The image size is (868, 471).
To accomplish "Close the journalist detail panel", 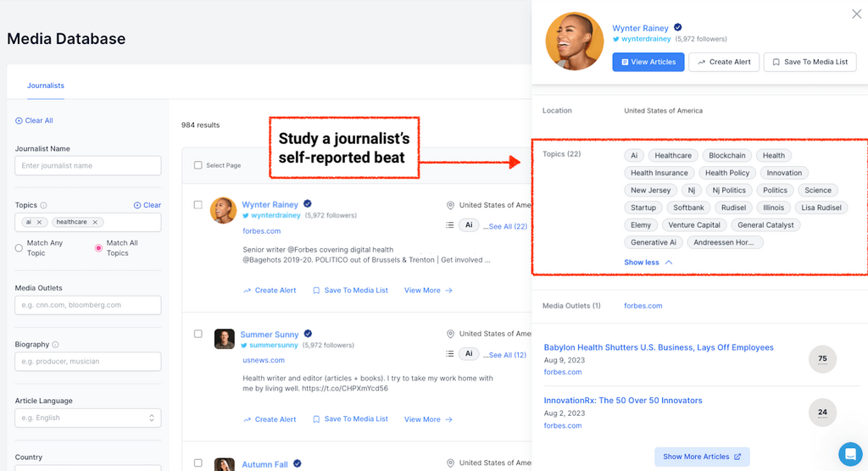I will (x=856, y=14).
